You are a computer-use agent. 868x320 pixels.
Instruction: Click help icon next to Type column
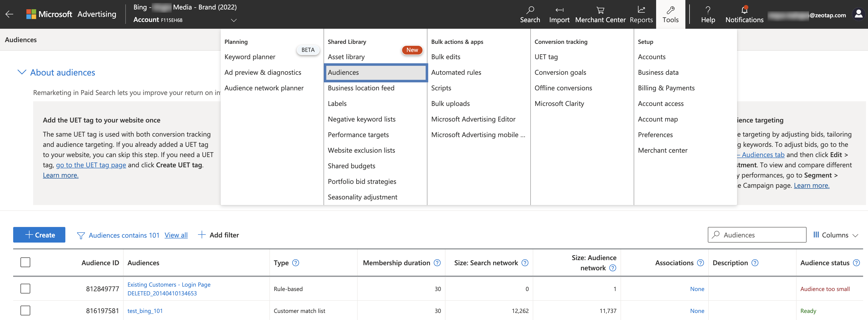296,263
